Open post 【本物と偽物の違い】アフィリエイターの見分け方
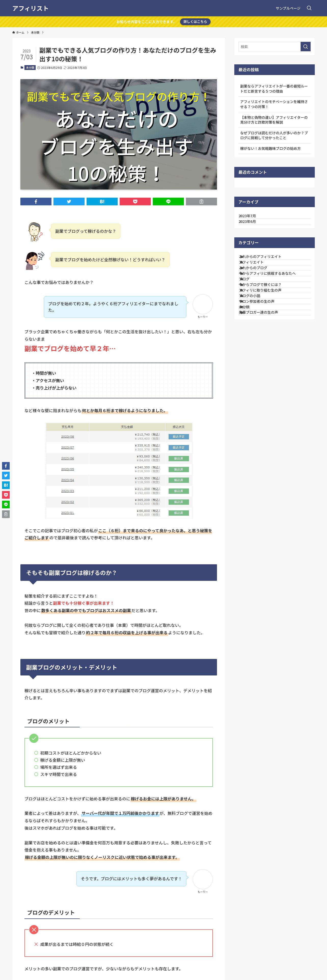The height and width of the screenshot is (980, 327). pyautogui.click(x=274, y=120)
